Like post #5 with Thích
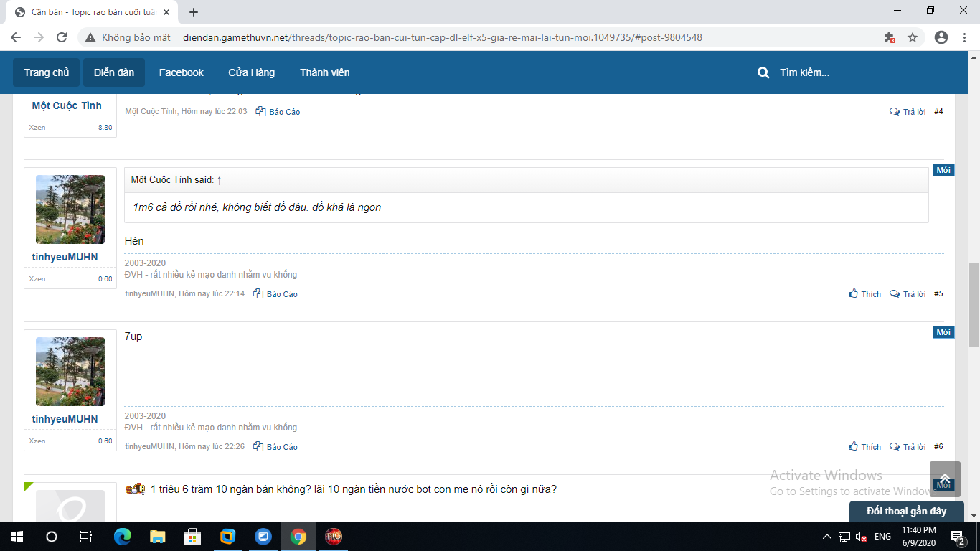This screenshot has height=551, width=980. [x=864, y=294]
